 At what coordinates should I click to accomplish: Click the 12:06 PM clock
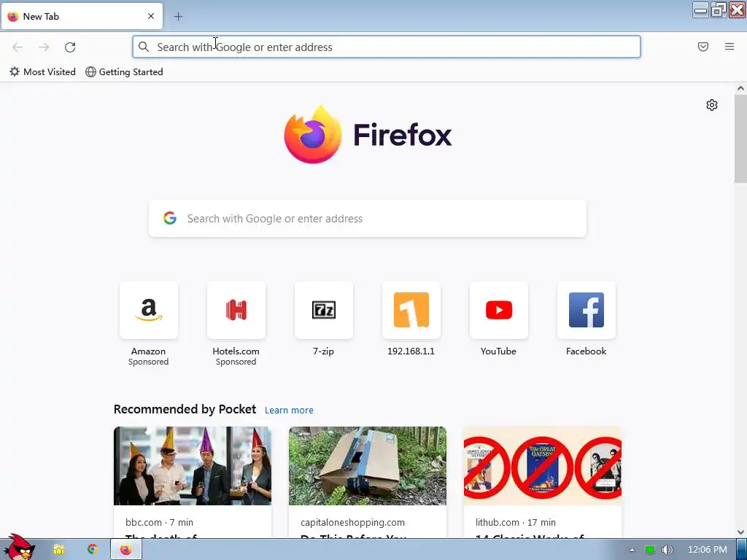click(x=708, y=550)
